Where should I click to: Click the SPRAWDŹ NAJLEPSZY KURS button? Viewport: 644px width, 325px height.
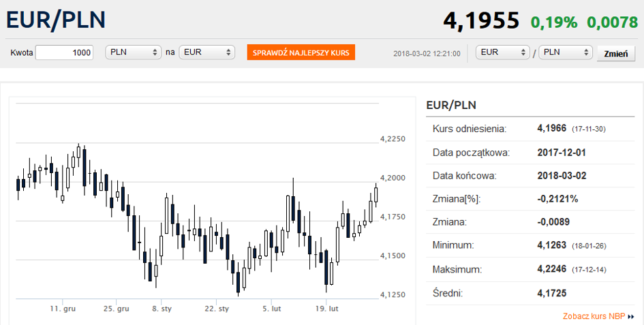pos(301,52)
